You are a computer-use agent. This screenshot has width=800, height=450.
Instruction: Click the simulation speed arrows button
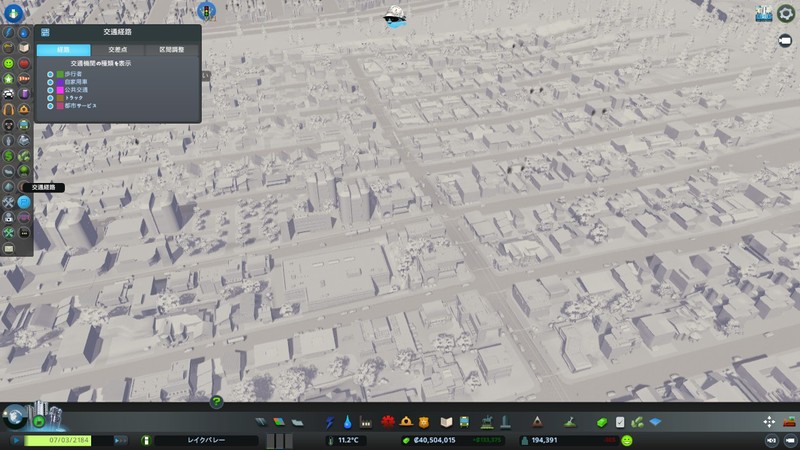[119, 440]
